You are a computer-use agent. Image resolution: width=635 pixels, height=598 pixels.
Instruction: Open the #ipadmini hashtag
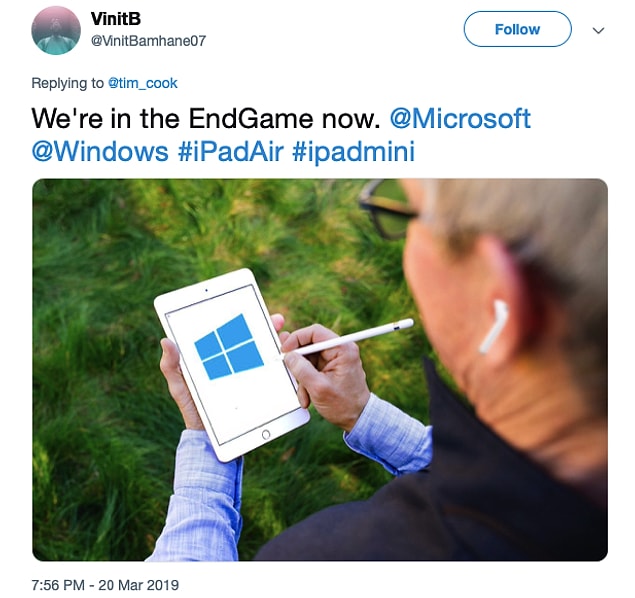(354, 152)
